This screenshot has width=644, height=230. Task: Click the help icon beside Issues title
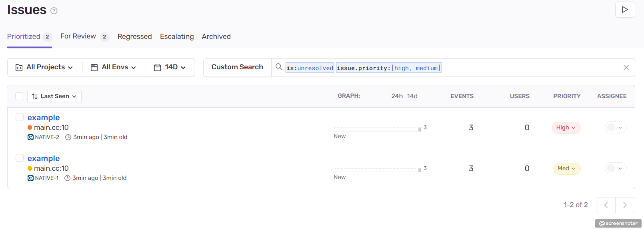tap(54, 11)
